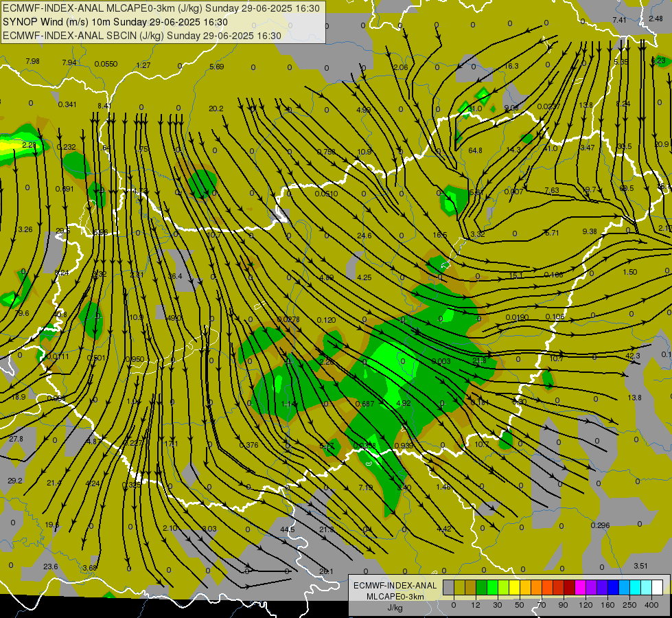Click the legend tick label 30
This screenshot has height=618, width=672.
point(498,605)
